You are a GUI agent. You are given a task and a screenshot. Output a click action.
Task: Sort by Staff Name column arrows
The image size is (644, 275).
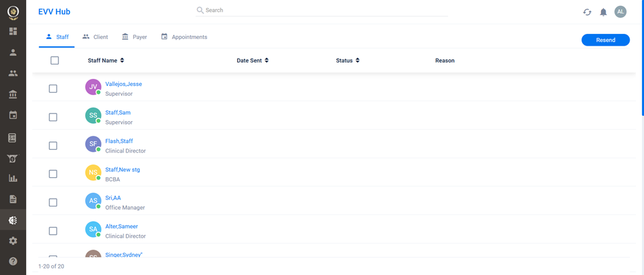122,61
